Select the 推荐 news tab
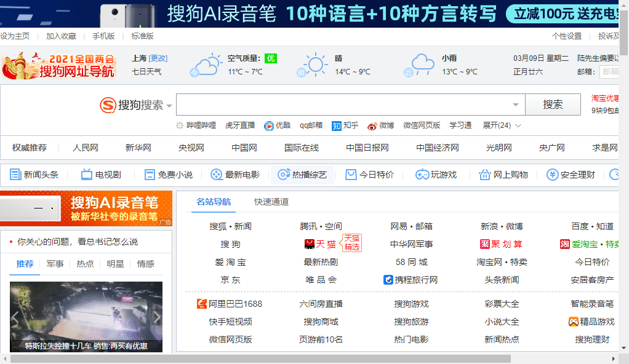This screenshot has width=629, height=364. 25,264
